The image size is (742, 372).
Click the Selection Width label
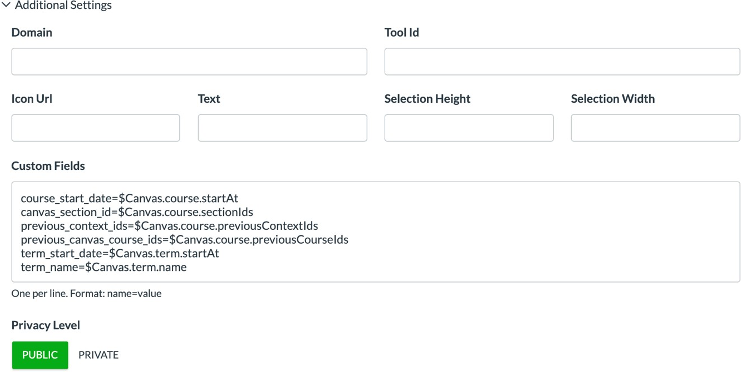point(613,99)
